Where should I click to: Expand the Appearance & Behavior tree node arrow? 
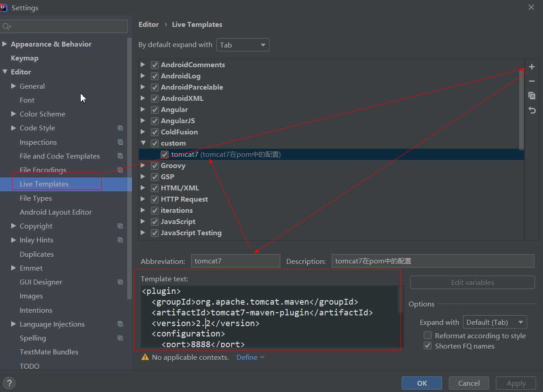5,44
